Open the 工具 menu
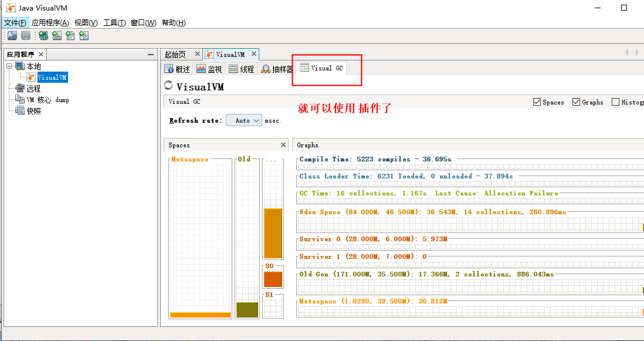 click(114, 22)
